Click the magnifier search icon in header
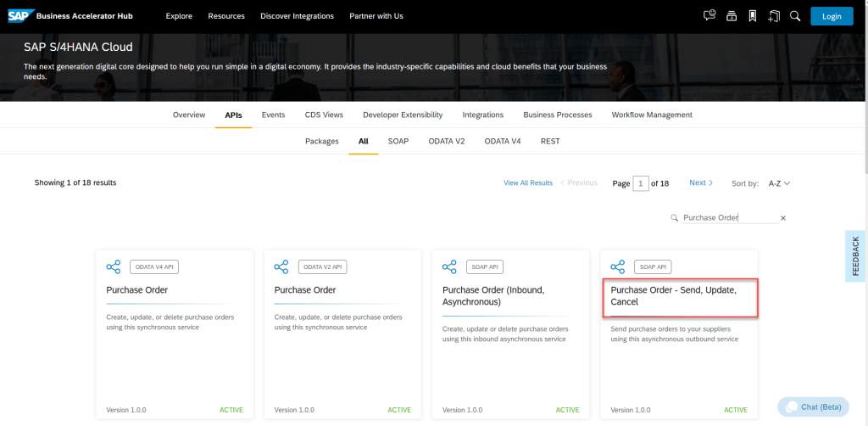Screen dimensions: 868x426 794,16
